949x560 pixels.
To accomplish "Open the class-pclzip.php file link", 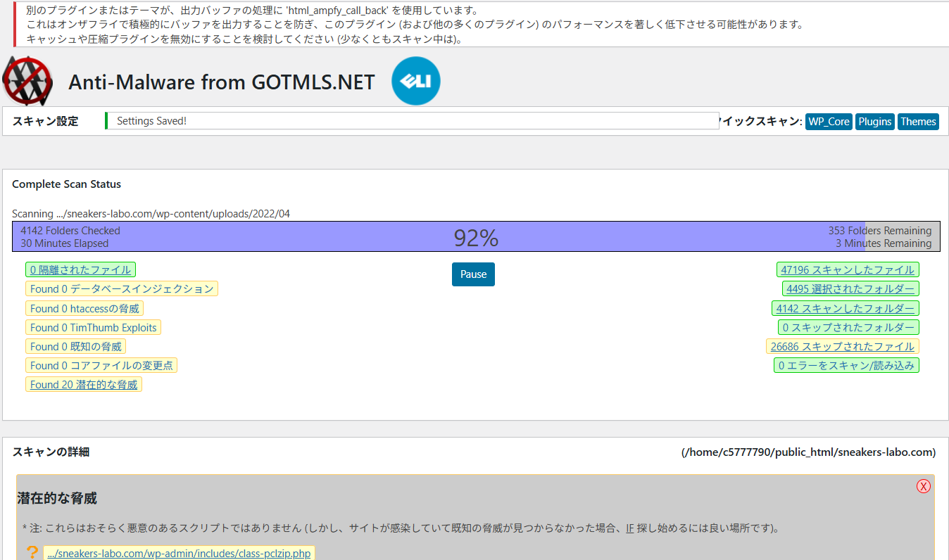I will coord(179,554).
